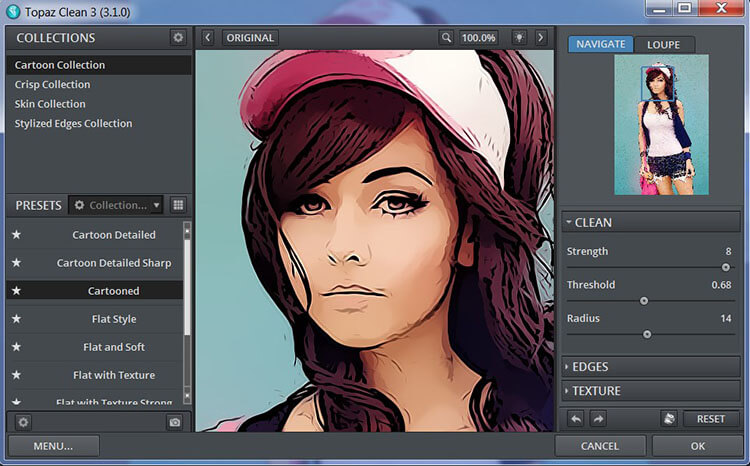Click the undo arrow icon

click(x=576, y=419)
